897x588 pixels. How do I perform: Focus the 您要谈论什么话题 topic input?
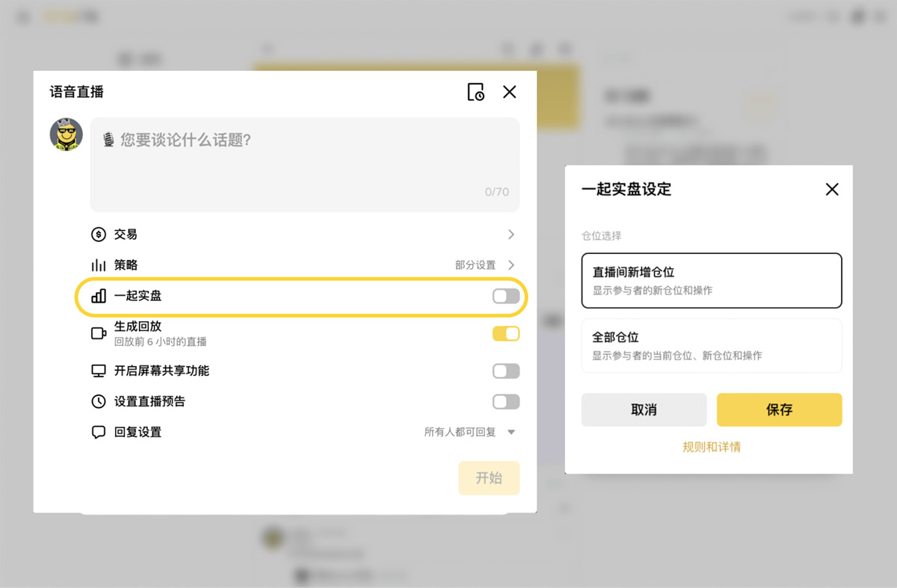click(x=305, y=164)
